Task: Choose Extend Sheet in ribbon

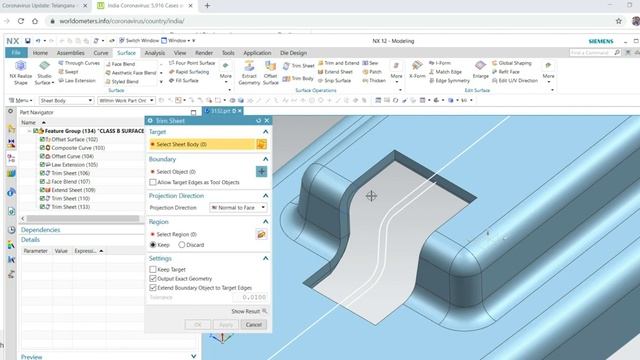Action: 335,72
